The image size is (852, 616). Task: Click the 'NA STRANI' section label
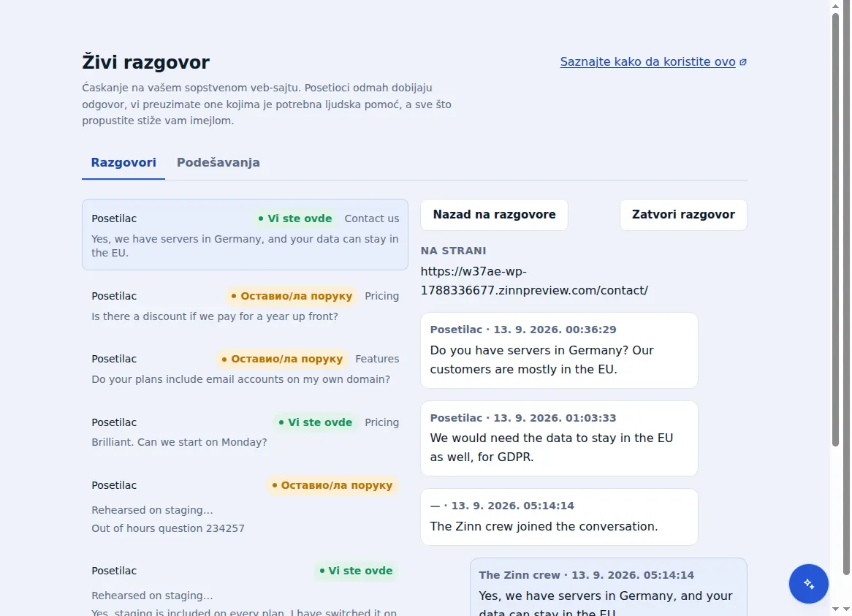click(453, 251)
